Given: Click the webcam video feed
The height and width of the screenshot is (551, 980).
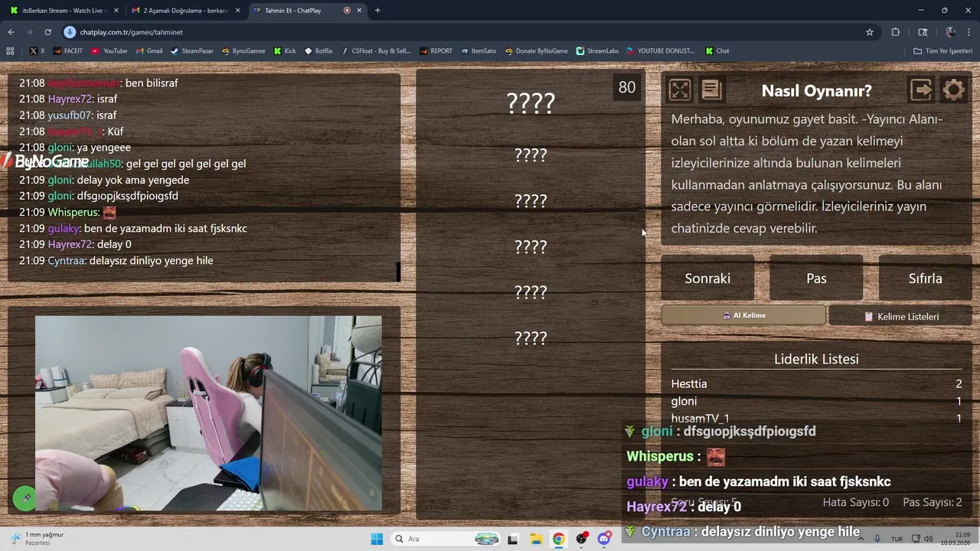Looking at the screenshot, I should pos(208,413).
